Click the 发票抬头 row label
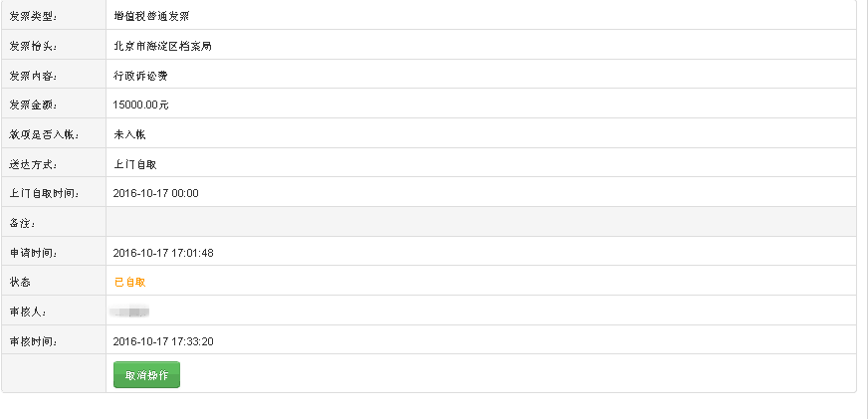 34,46
